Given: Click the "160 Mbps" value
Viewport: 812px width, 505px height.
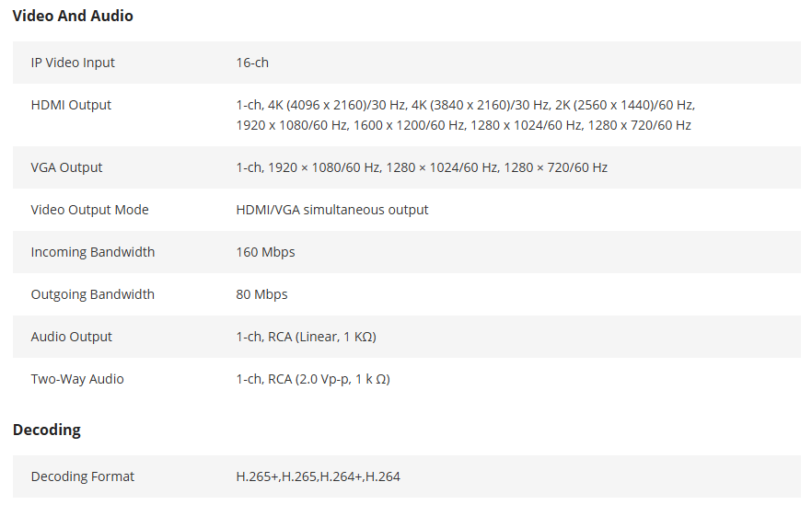Looking at the screenshot, I should tap(265, 252).
